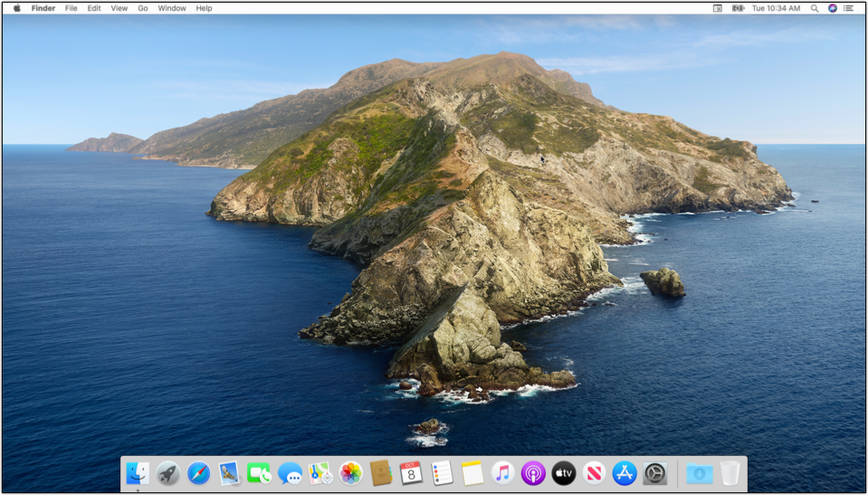Launch Reminders from the Dock
The image size is (868, 495).
click(442, 473)
